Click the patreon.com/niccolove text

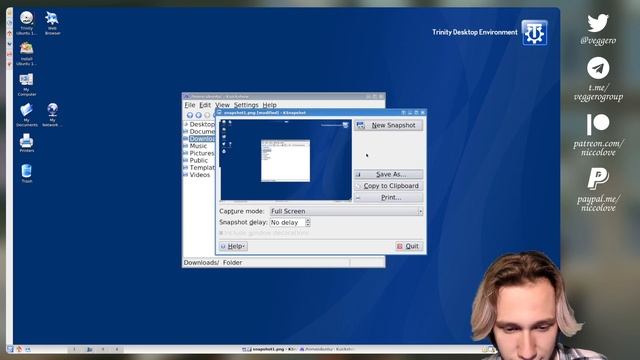[598, 148]
